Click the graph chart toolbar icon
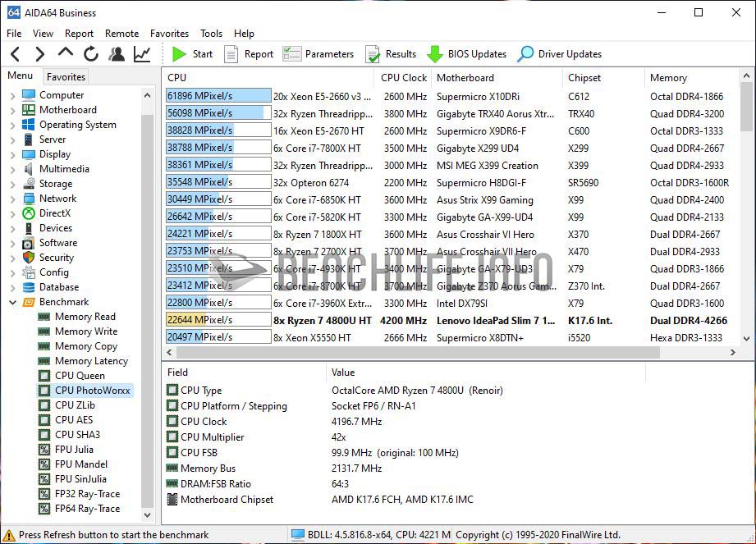756x544 pixels. pos(142,54)
